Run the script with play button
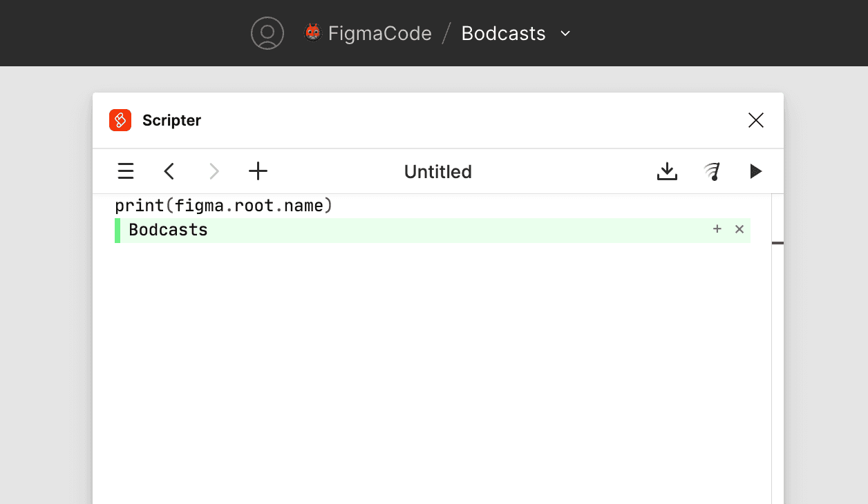Image resolution: width=868 pixels, height=504 pixels. pos(756,171)
